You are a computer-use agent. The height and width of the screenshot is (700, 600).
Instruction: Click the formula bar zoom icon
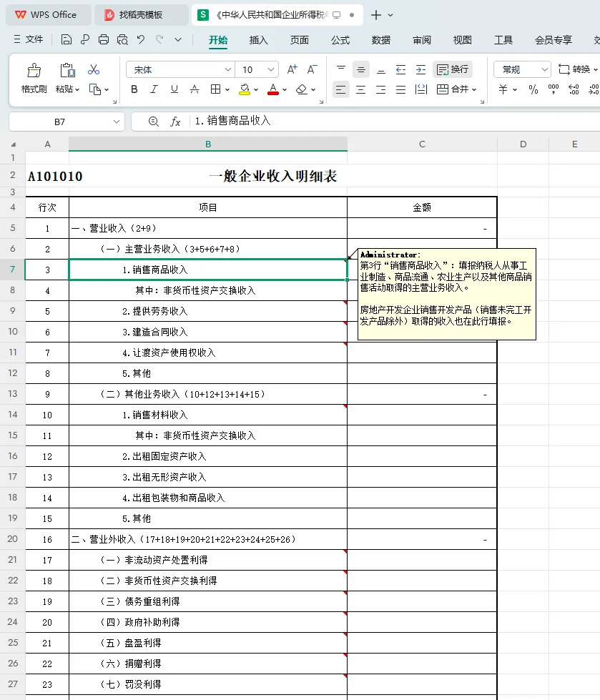click(154, 122)
